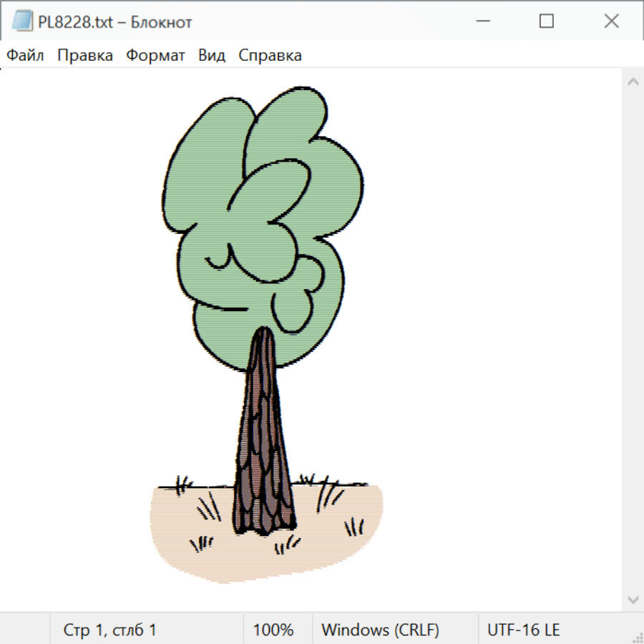The image size is (644, 644).
Task: Open the Файл menu
Action: click(25, 56)
